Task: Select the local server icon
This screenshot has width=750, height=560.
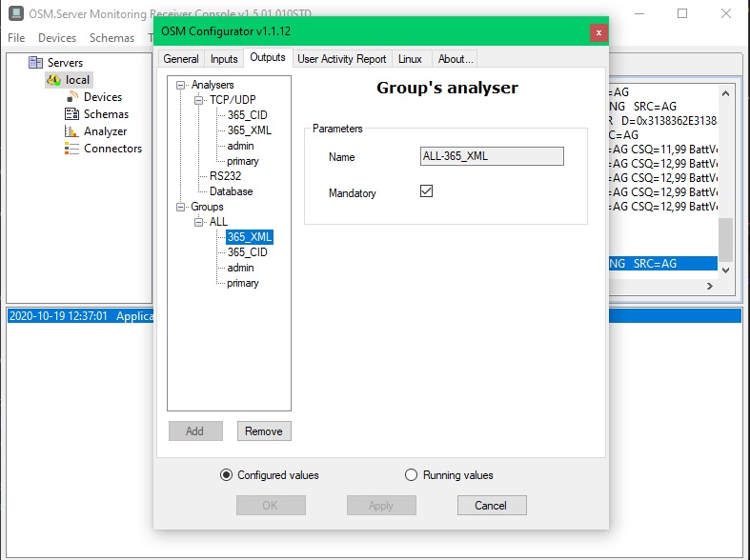Action: click(53, 80)
